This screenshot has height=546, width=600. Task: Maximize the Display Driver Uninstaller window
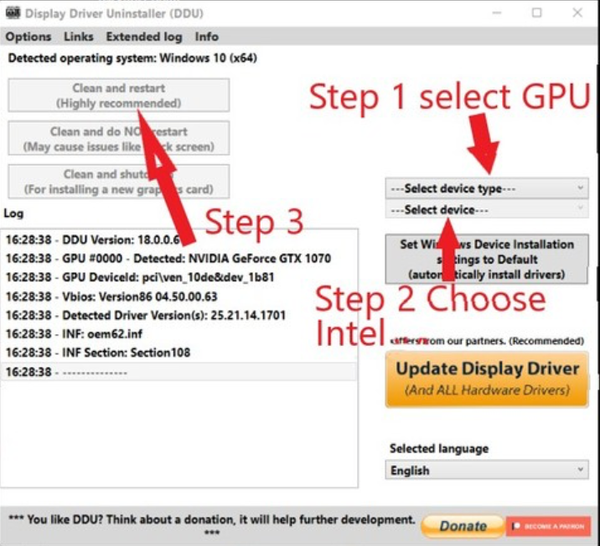pyautogui.click(x=537, y=13)
